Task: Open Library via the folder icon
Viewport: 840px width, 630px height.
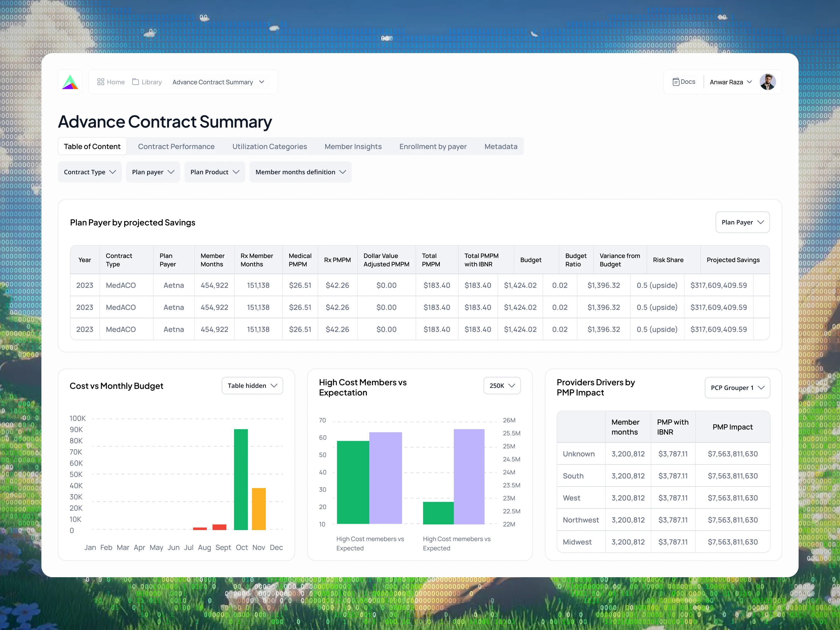Action: click(135, 82)
